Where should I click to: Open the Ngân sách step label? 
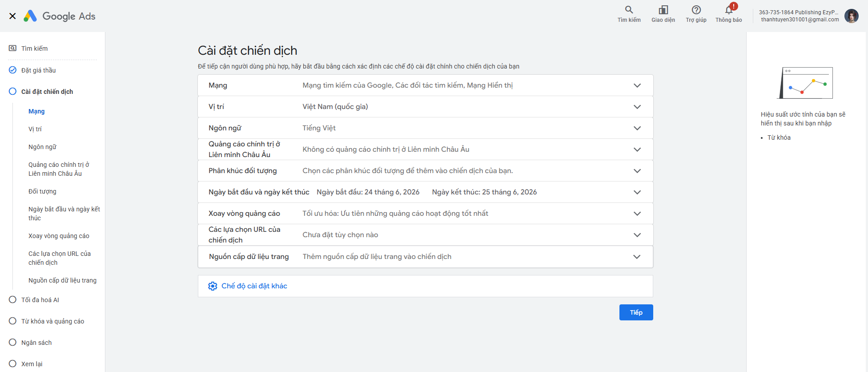tap(36, 343)
